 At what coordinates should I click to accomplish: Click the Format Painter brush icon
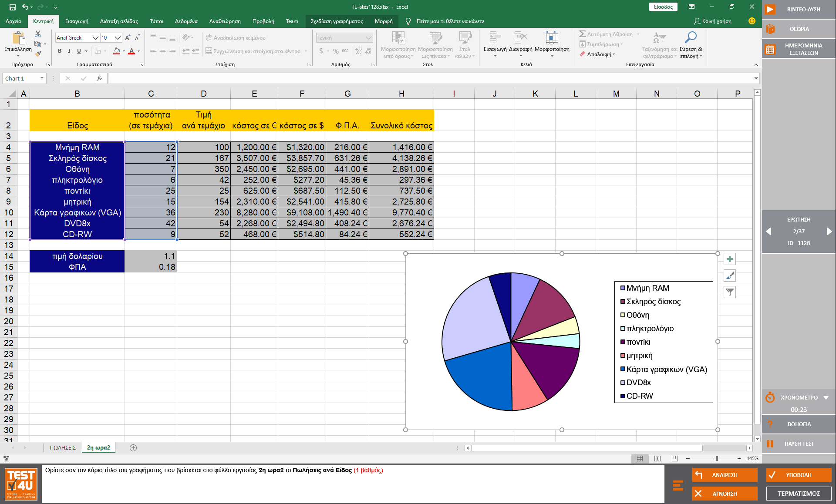point(38,54)
